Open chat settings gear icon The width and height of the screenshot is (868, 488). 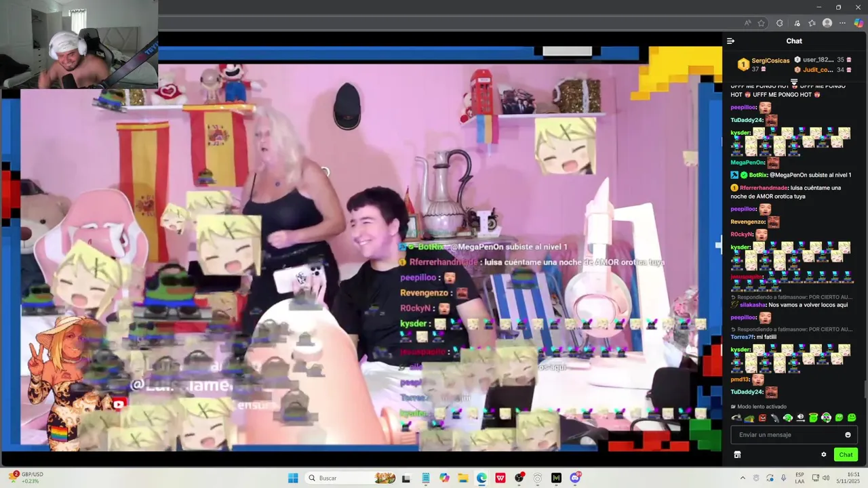coord(824,455)
